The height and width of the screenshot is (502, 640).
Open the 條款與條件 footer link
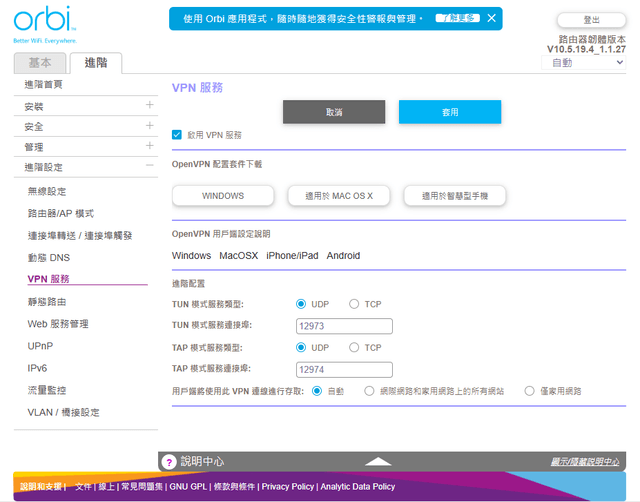tap(234, 486)
